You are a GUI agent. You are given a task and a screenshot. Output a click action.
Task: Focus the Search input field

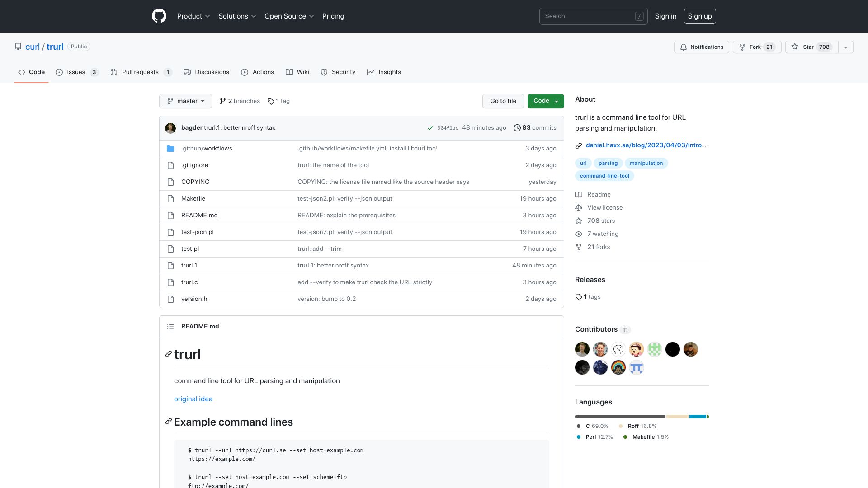(594, 16)
